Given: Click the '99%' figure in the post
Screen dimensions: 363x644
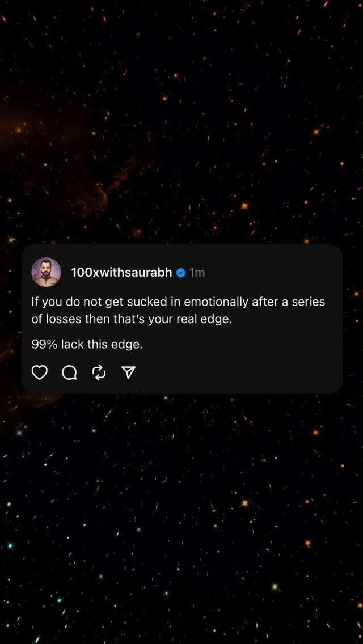Looking at the screenshot, I should pyautogui.click(x=44, y=345).
